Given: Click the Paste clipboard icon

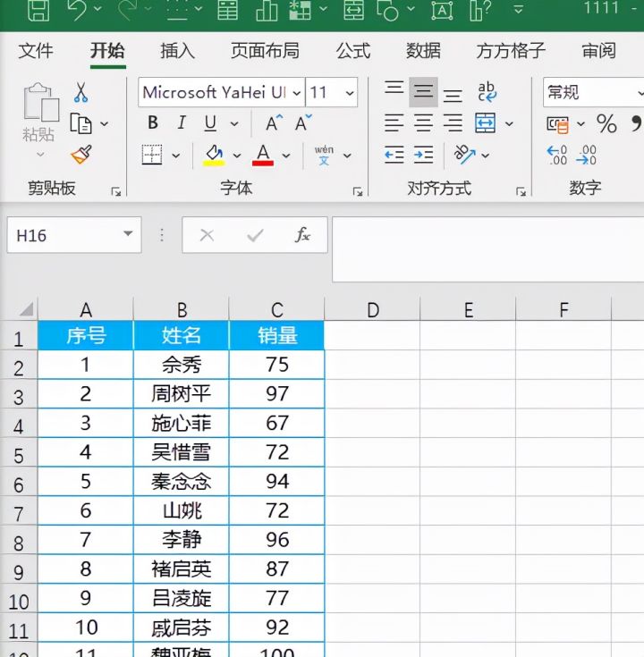Looking at the screenshot, I should 40,102.
